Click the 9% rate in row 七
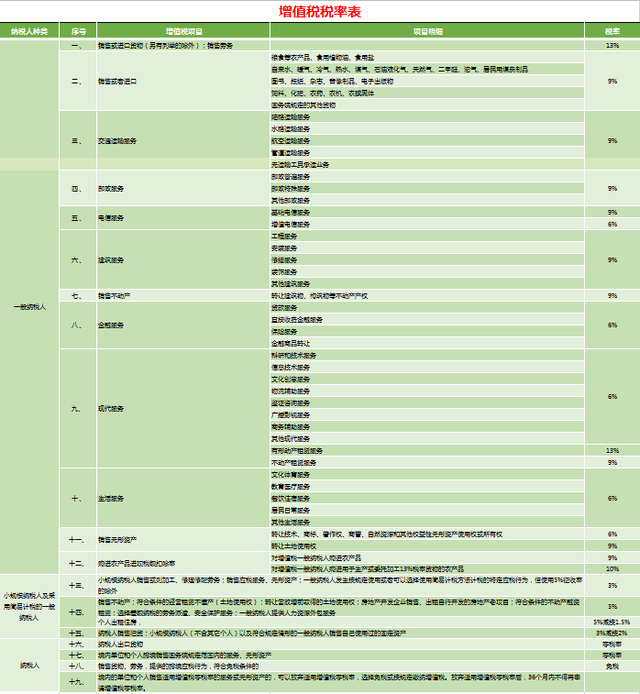The width and height of the screenshot is (640, 694). coord(613,296)
